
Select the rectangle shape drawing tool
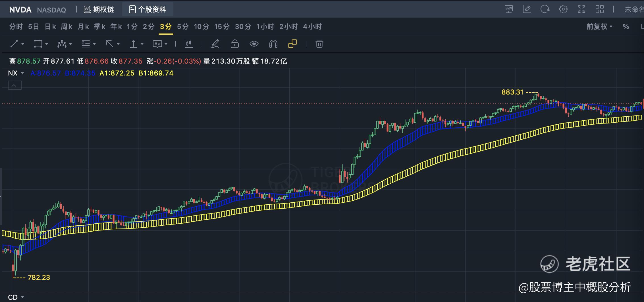(x=38, y=44)
